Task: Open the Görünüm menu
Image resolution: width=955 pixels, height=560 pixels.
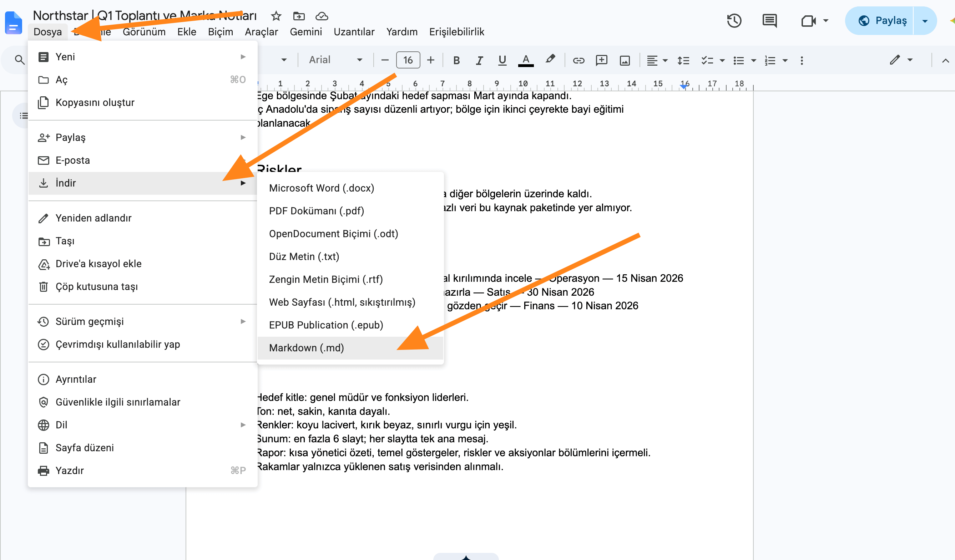Action: 144,32
